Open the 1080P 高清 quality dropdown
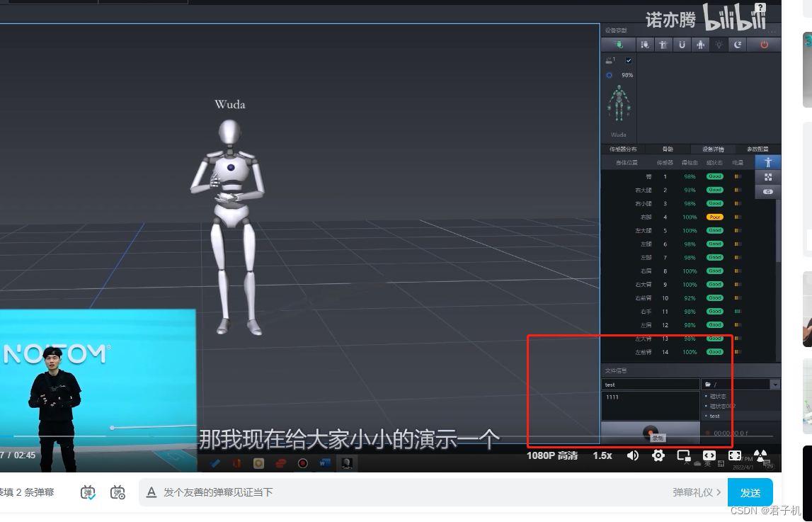Screen dimensions: 812x522 tap(551, 456)
